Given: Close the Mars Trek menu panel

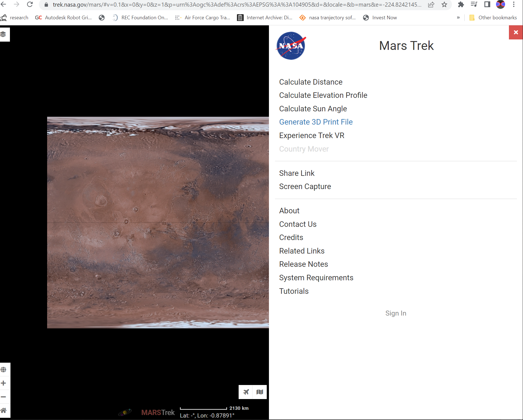Looking at the screenshot, I should click(516, 33).
